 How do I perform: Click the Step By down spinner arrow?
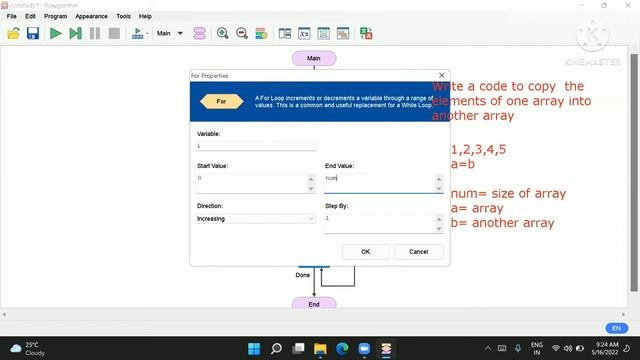pos(439,228)
